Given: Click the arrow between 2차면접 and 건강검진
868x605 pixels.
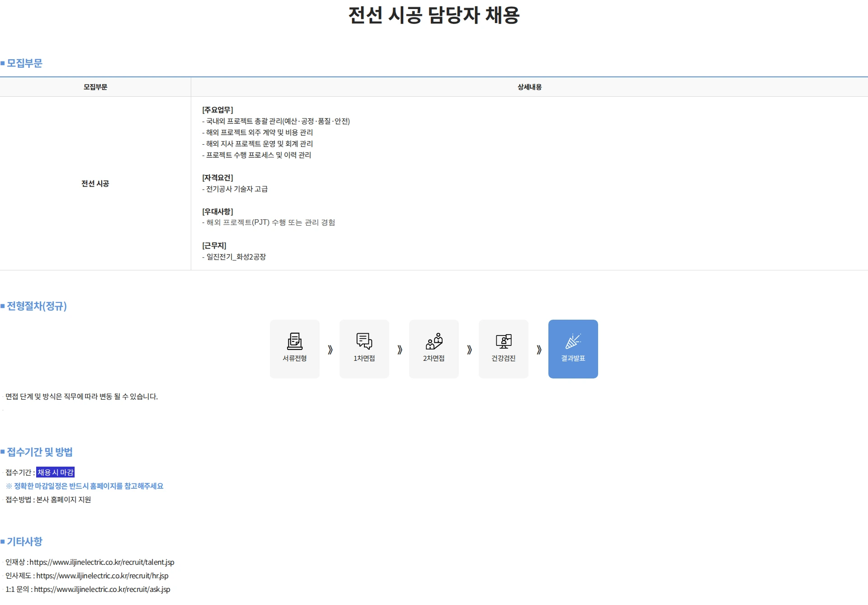Looking at the screenshot, I should 469,350.
